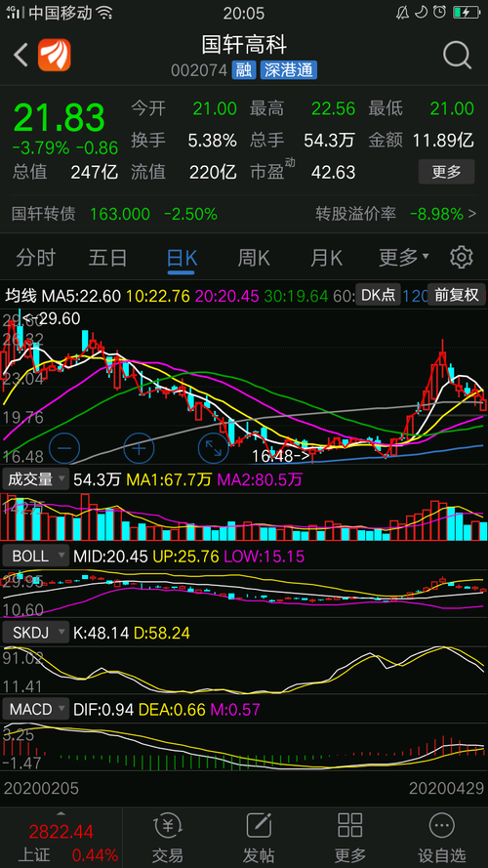Zoom in chart with plus circle
488x868 pixels.
pos(139,447)
